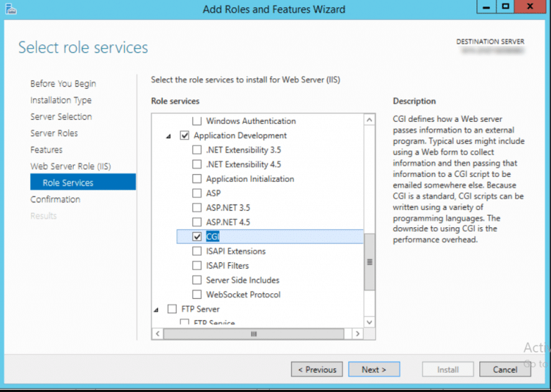Viewport: 551px width, 392px height.
Task: Click the Previous button
Action: point(317,369)
